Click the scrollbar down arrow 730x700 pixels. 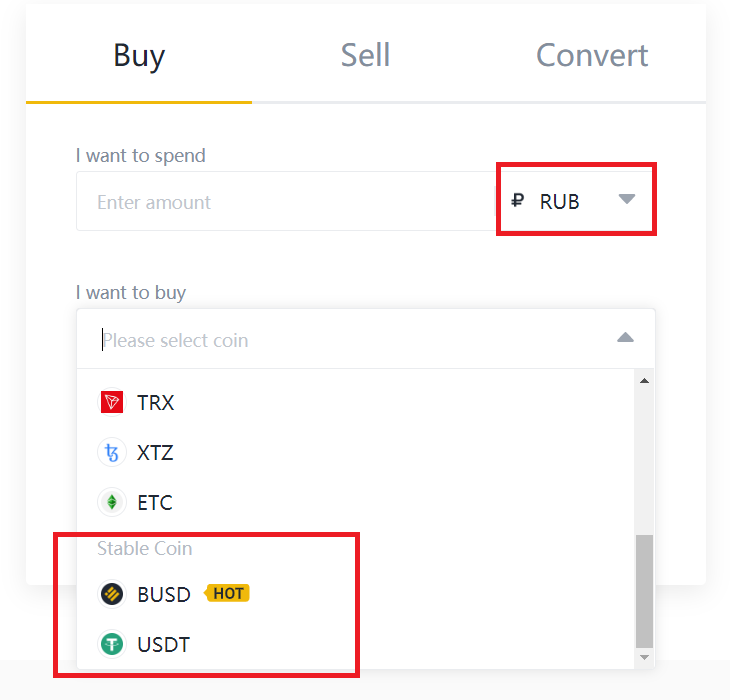[x=644, y=658]
